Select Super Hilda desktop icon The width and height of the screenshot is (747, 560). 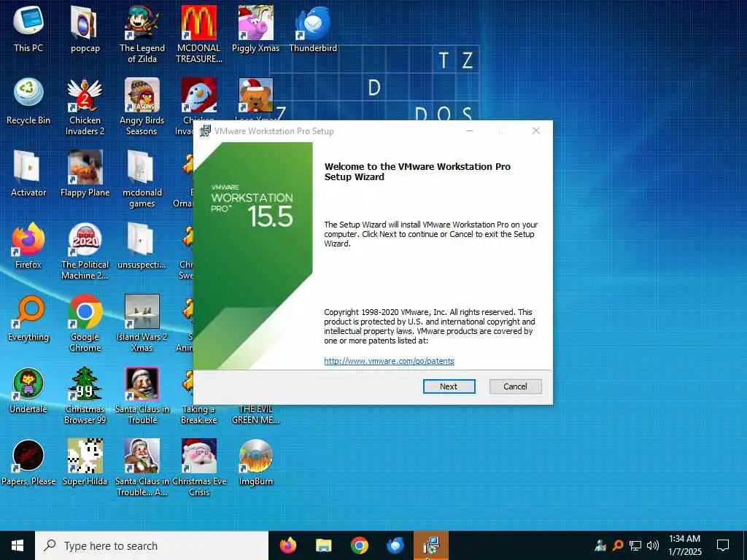pos(85,463)
